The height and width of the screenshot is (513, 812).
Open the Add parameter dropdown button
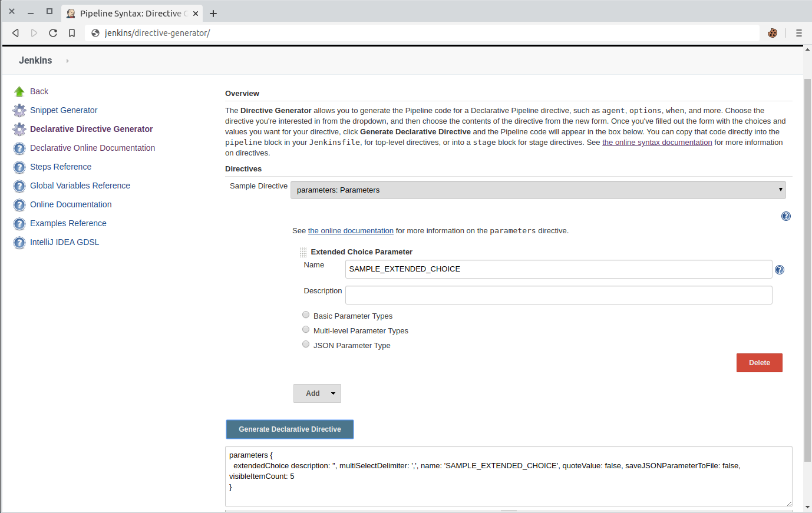tap(317, 393)
